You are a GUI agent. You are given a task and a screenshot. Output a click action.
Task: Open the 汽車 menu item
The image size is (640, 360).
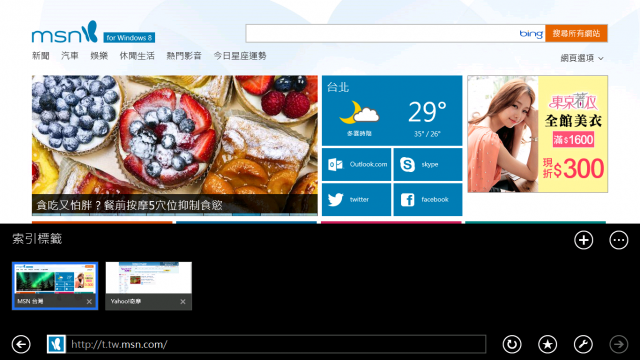[70, 56]
